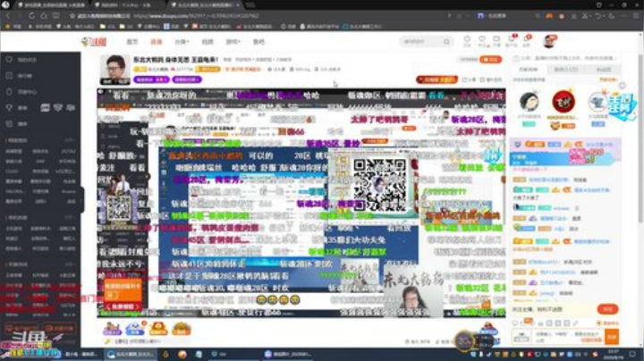Click the 30s countdown circle near gifts
The image size is (644, 361).
pos(465,341)
